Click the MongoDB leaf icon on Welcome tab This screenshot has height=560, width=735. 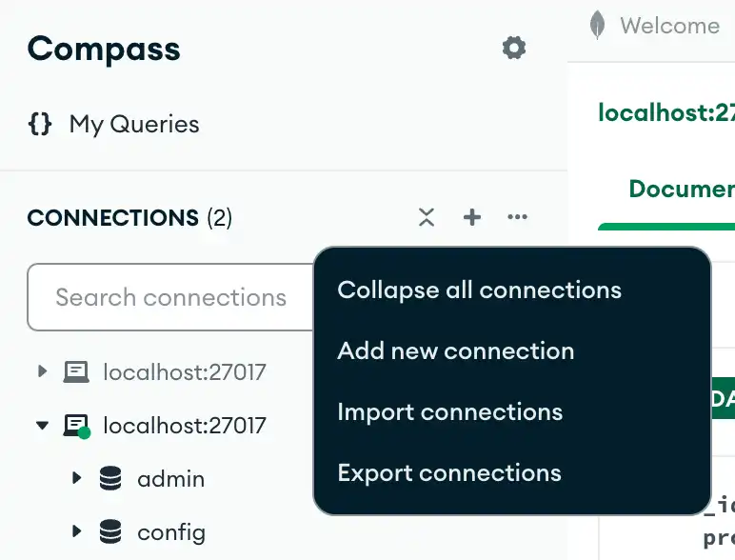[597, 26]
